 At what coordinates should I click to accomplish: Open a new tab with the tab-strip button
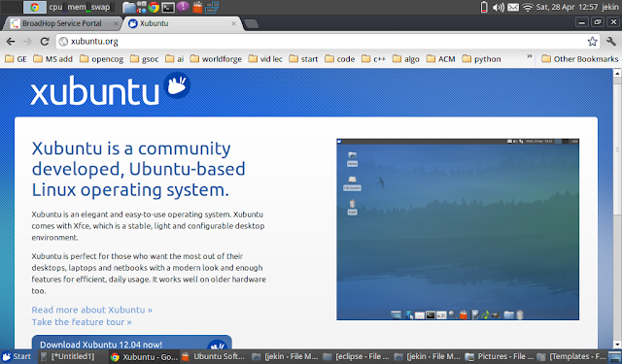point(251,24)
